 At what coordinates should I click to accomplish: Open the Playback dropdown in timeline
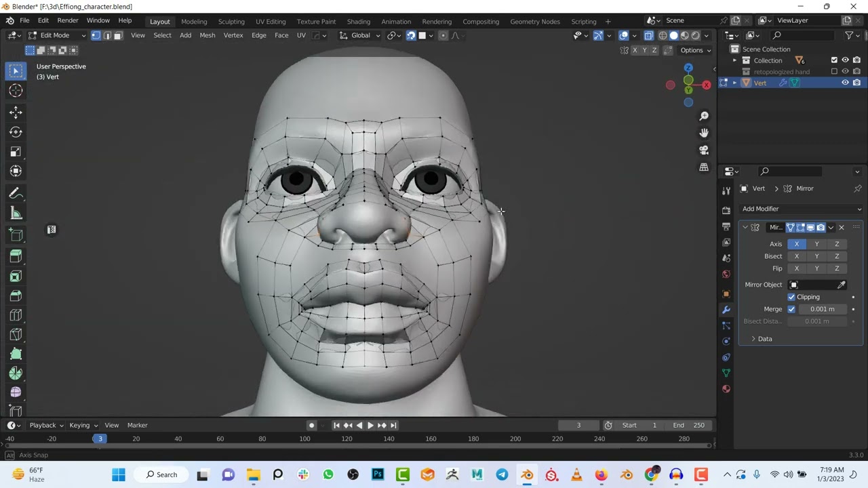tap(46, 425)
